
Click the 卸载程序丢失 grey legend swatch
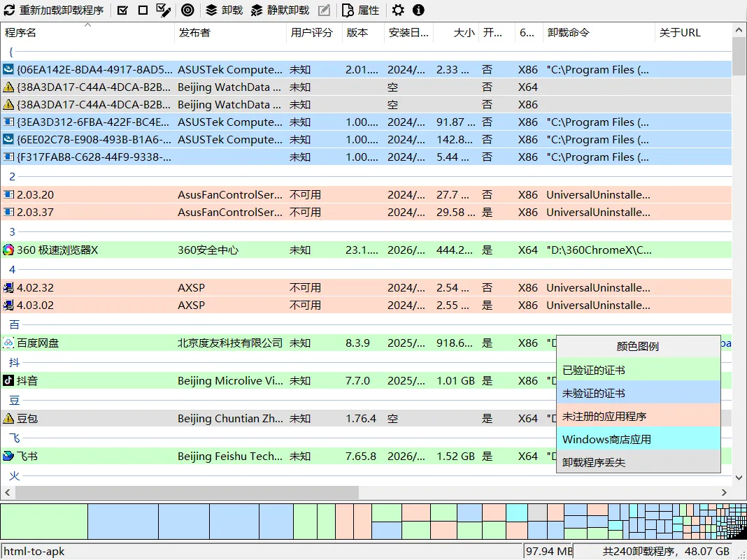[x=639, y=462]
